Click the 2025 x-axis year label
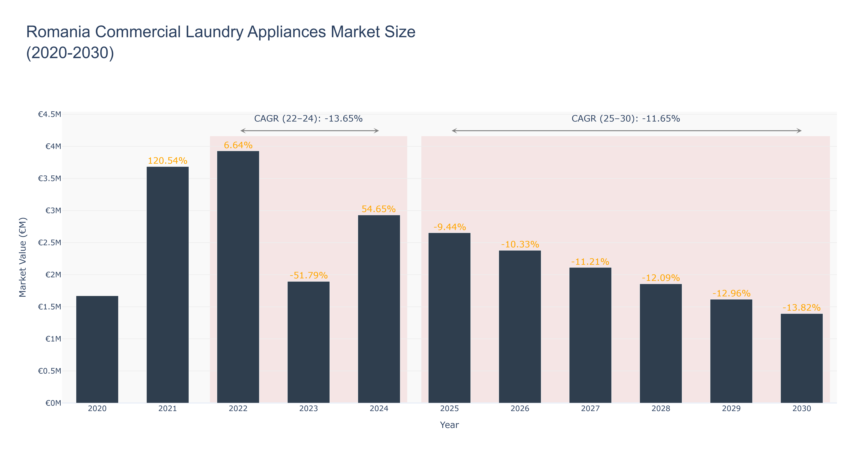 pos(449,409)
